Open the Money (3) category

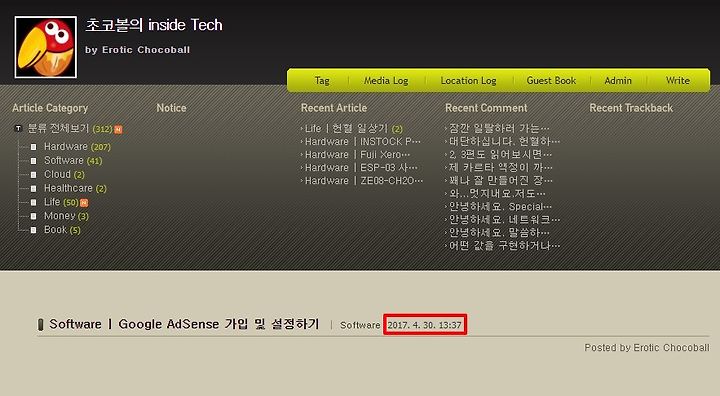pyautogui.click(x=66, y=215)
